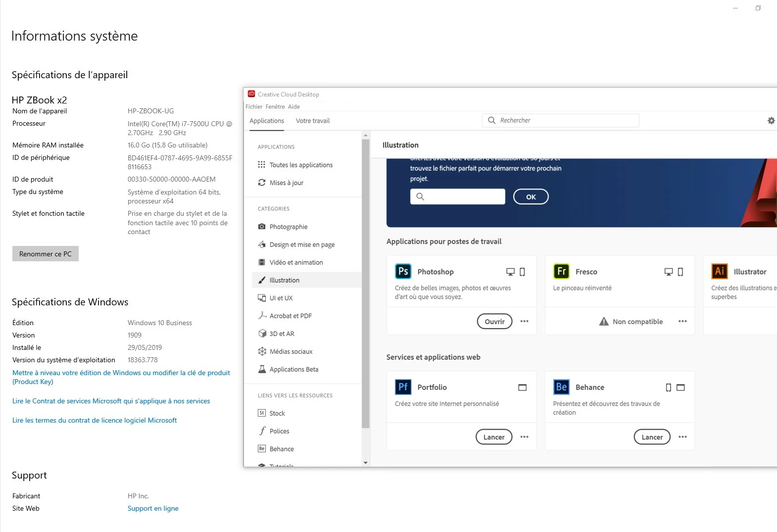Click Renommer ce PC button
Screen dimensions: 777x532
tap(46, 254)
